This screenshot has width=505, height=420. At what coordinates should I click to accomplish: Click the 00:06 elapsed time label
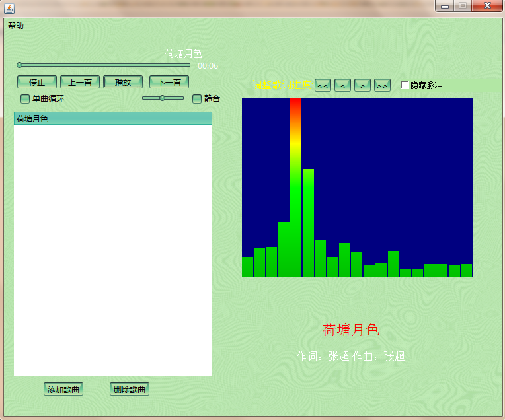coord(208,66)
